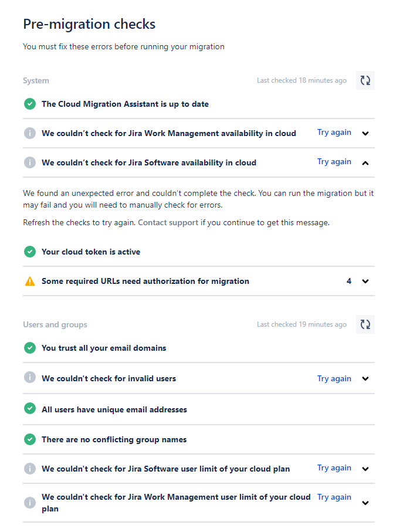Try again for Jira Software user limit
Viewport: 400px width, 532px height.
334,467
